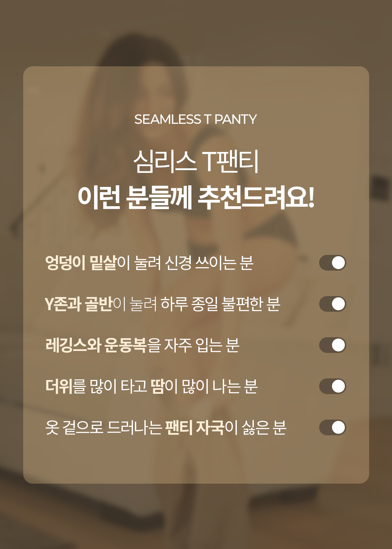
Task: Click the 하루 종일 불편한 분 text
Action: [x=220, y=304]
